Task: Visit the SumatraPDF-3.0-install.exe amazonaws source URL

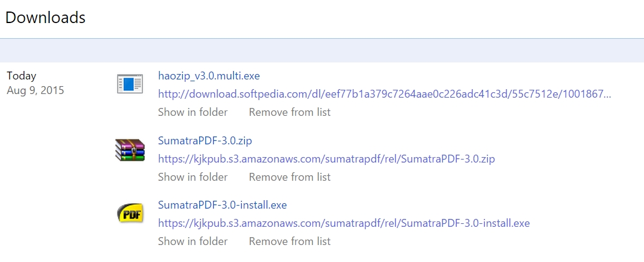Action: point(344,223)
